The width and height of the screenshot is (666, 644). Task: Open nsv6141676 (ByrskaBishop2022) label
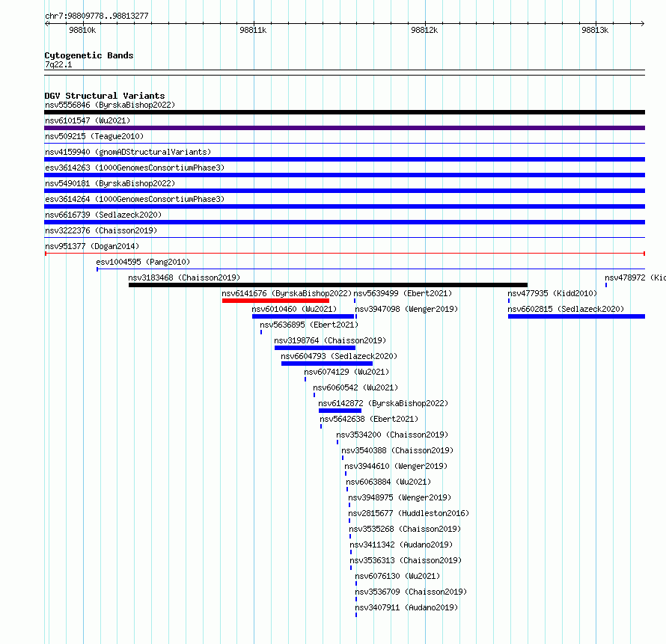pos(287,293)
